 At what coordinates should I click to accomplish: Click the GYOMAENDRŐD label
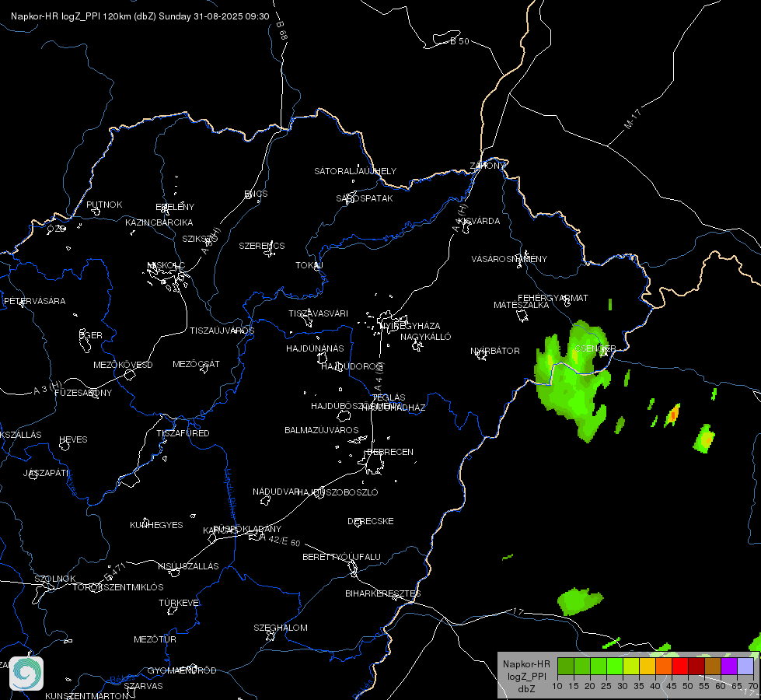pos(182,670)
